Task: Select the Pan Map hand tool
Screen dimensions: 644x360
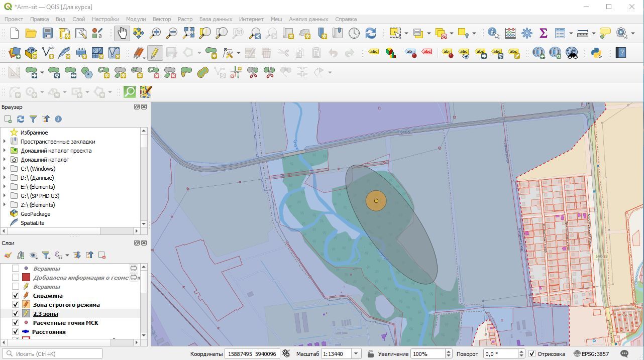Action: click(x=122, y=33)
